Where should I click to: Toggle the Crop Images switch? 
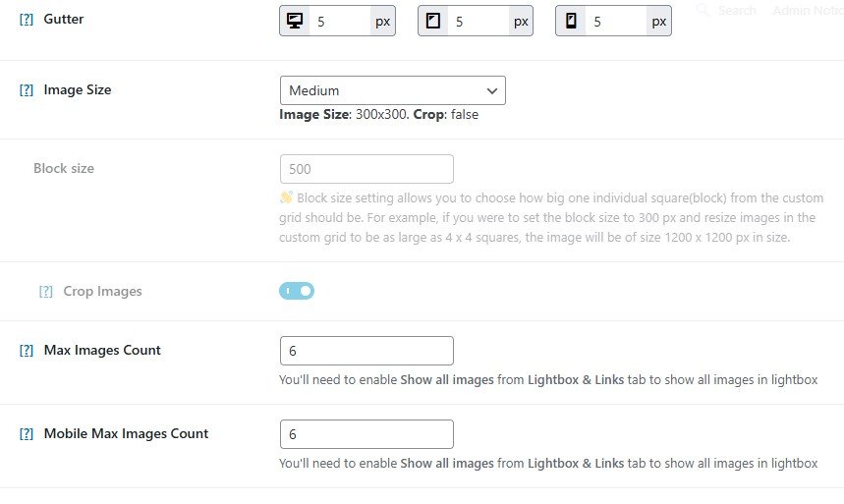[x=297, y=291]
